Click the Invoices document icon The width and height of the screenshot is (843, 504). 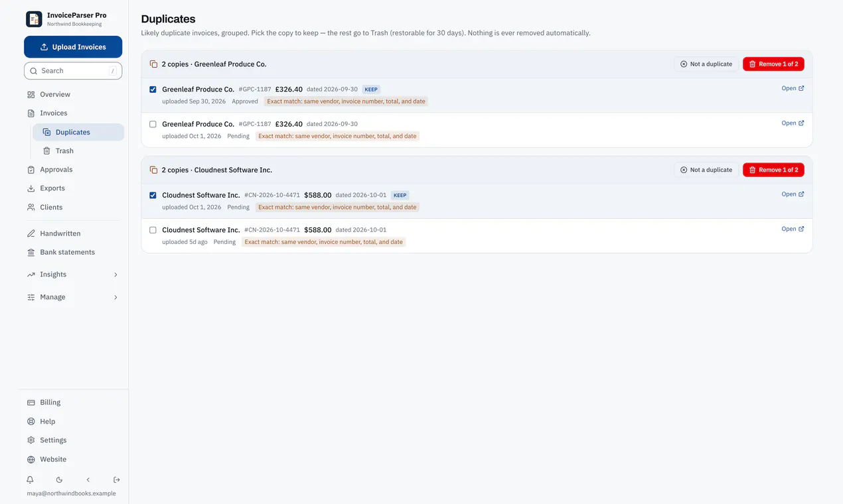click(31, 113)
